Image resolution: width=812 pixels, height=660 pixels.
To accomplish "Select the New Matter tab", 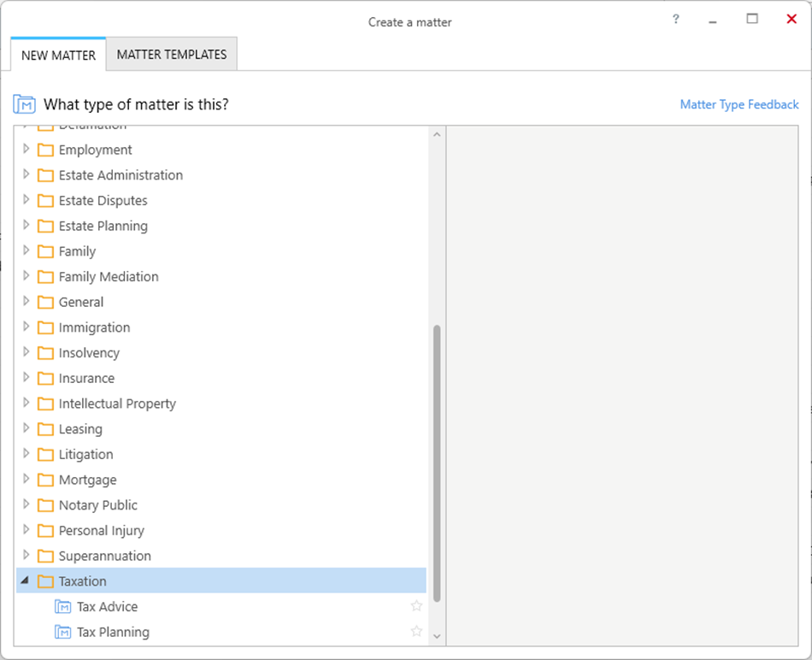I will pos(58,56).
